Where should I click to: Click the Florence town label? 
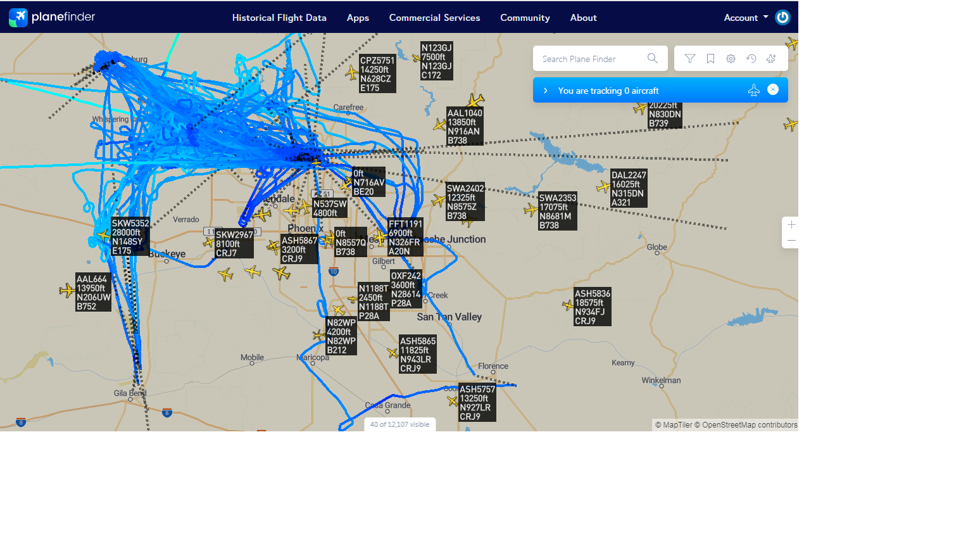click(x=493, y=366)
